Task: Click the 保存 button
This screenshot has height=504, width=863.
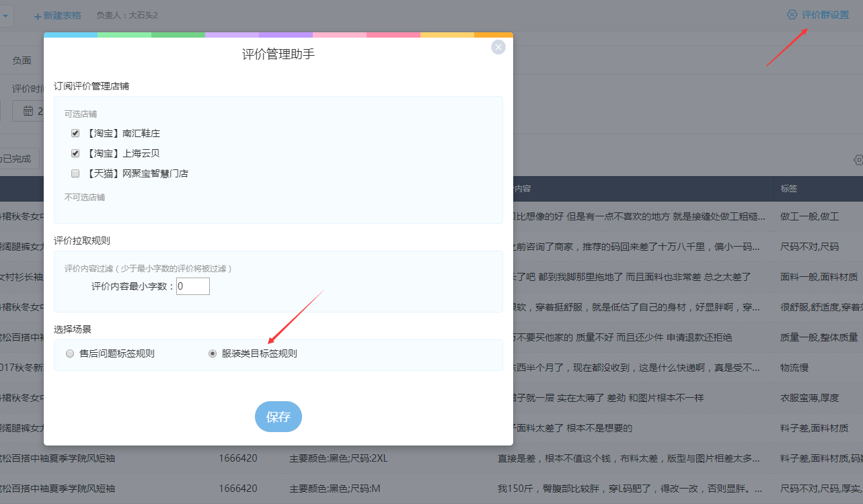Action: click(278, 417)
